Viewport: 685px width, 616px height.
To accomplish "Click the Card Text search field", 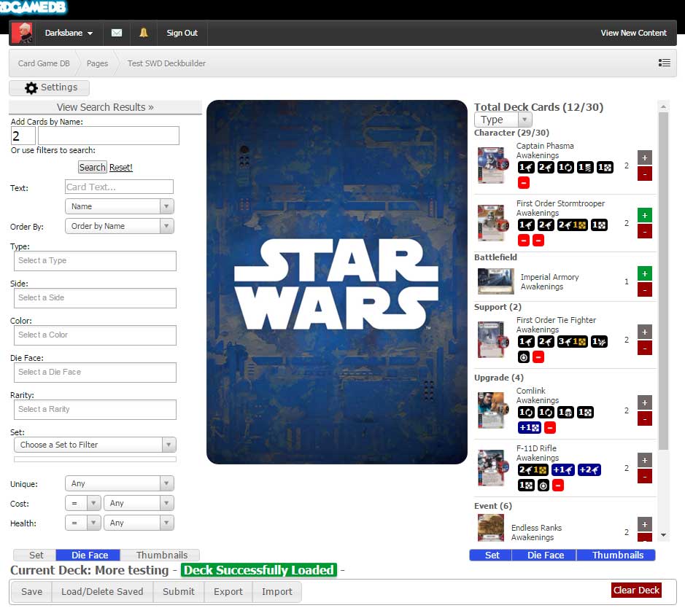I will [119, 187].
